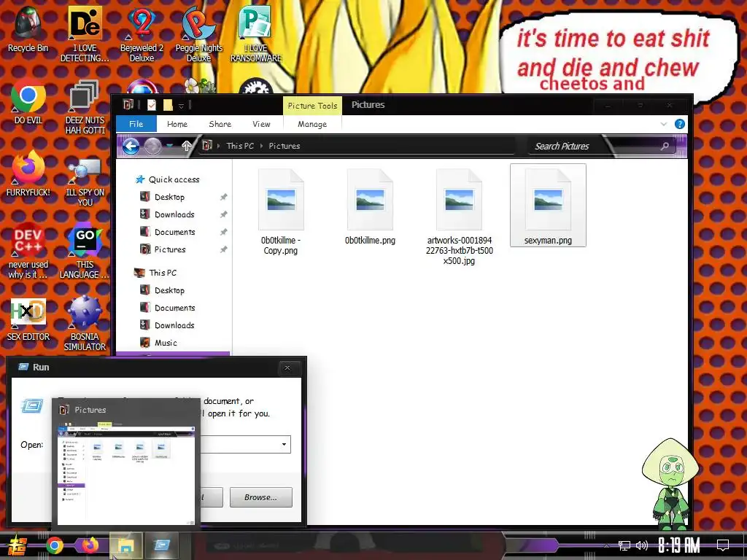Click the Run taskbar button
This screenshot has width=747, height=560.
[161, 545]
